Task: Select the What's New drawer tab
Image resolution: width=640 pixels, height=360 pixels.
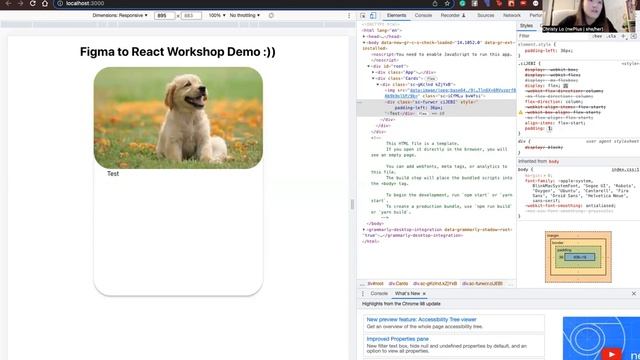Action: 407,293
